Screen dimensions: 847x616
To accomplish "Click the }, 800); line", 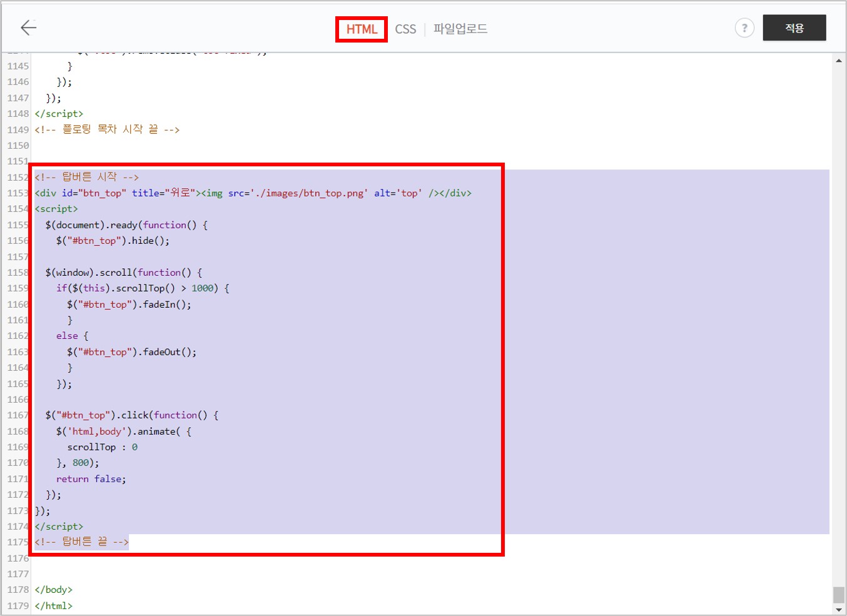I will (78, 463).
